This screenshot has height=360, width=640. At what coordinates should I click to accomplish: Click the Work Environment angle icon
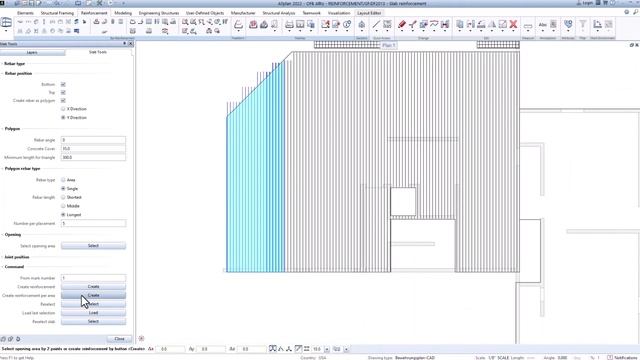[597, 25]
